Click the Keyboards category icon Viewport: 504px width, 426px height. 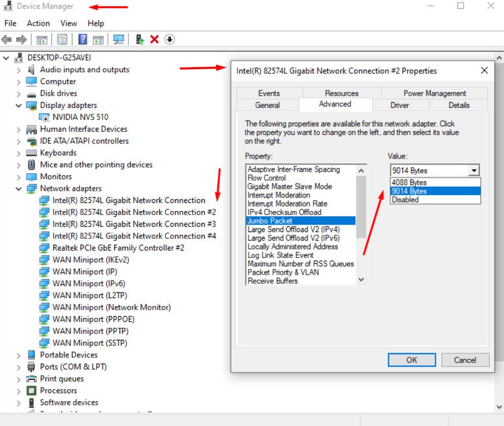(x=31, y=153)
